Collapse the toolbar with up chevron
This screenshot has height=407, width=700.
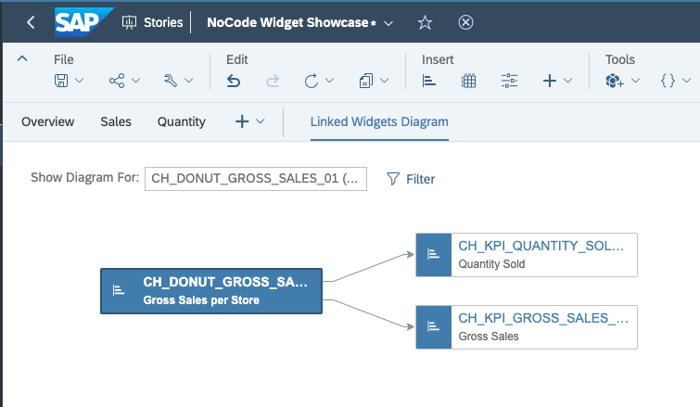[22, 58]
